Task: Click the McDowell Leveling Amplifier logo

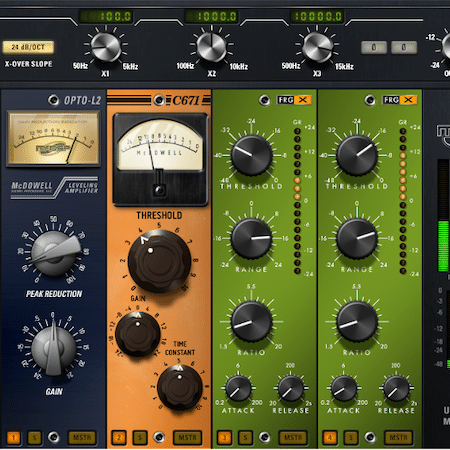Action: [54, 188]
